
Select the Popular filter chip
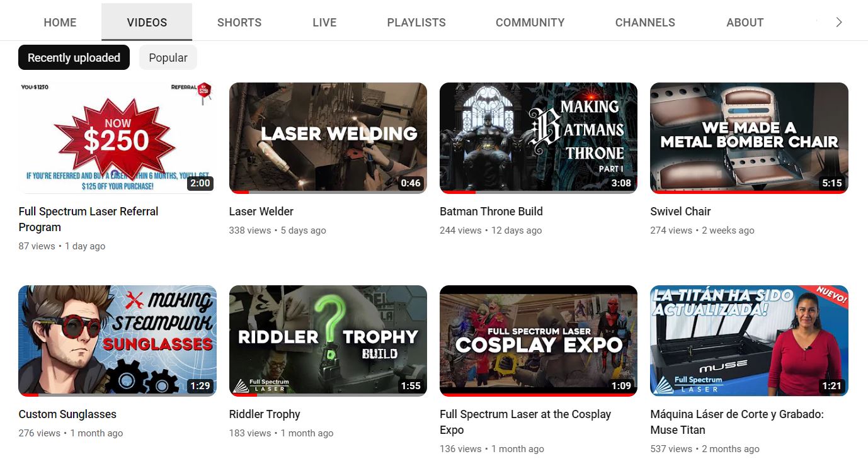168,57
